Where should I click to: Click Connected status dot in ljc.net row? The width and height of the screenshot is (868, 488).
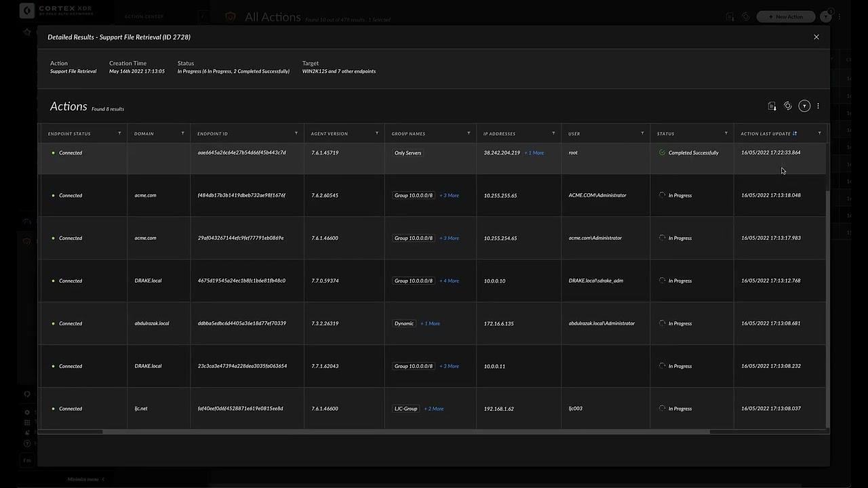tap(54, 409)
